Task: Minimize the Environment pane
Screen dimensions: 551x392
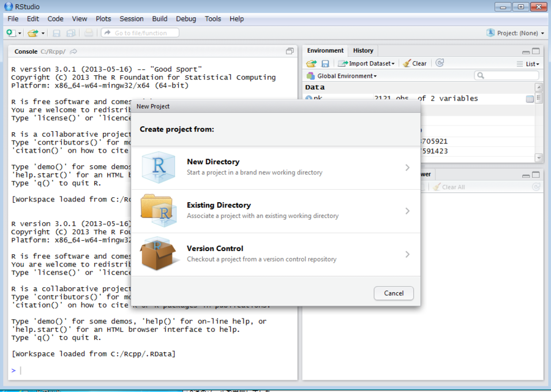Action: [526, 51]
